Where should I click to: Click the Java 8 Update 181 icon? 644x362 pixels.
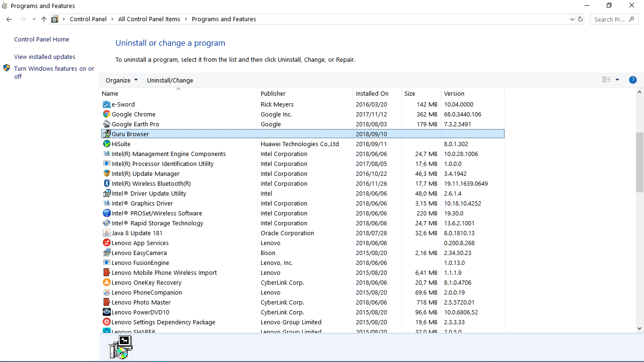[x=107, y=233]
